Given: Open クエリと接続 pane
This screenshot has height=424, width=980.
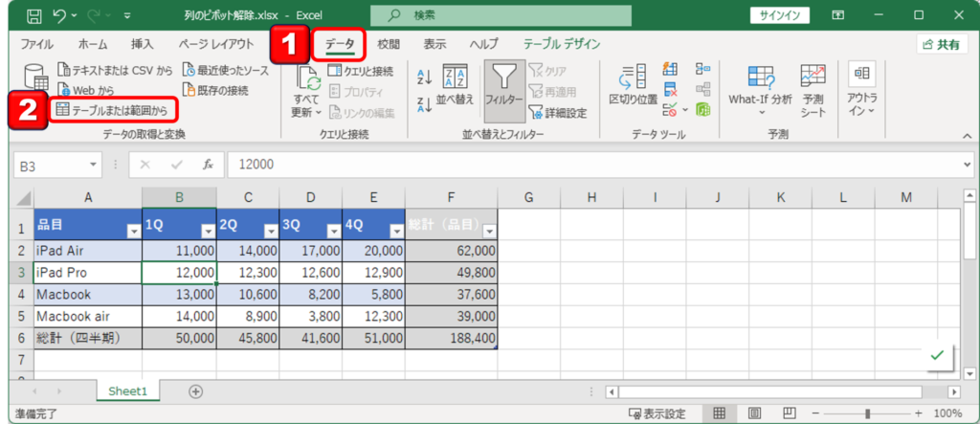Looking at the screenshot, I should [361, 71].
